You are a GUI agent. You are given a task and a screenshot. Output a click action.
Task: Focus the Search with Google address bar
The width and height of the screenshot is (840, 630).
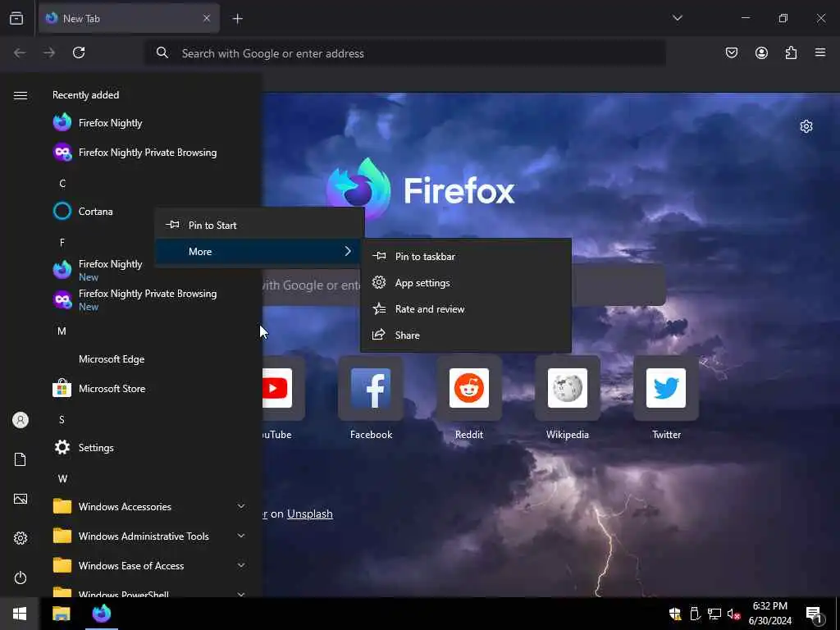click(405, 53)
